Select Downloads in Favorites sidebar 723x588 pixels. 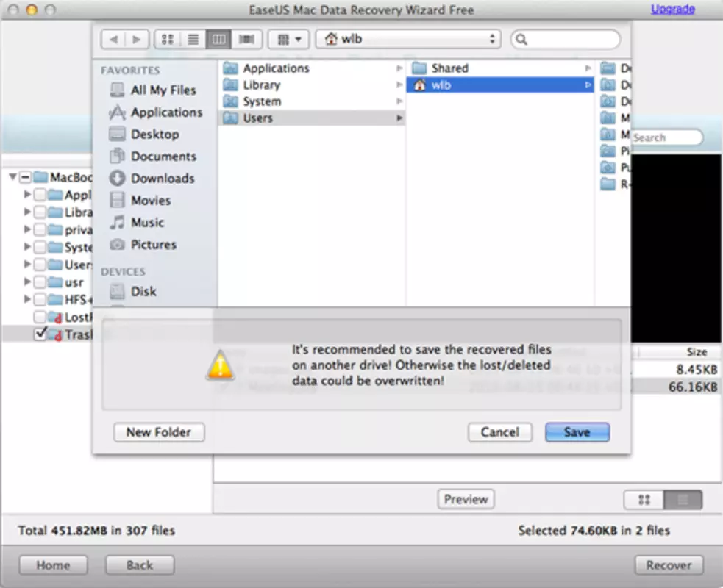click(x=152, y=179)
